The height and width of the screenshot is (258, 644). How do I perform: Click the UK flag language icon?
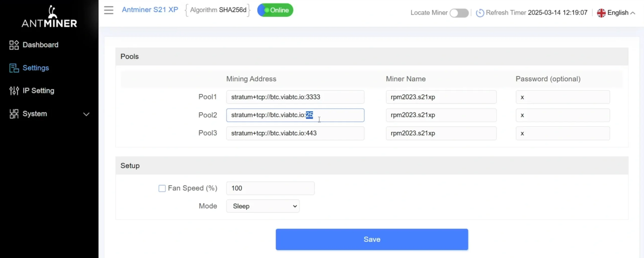[601, 13]
